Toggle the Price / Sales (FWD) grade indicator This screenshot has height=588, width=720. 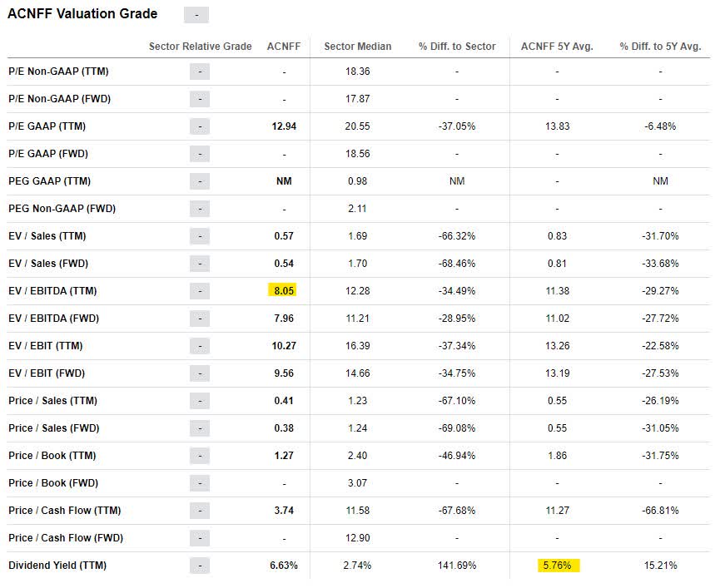pyautogui.click(x=199, y=427)
